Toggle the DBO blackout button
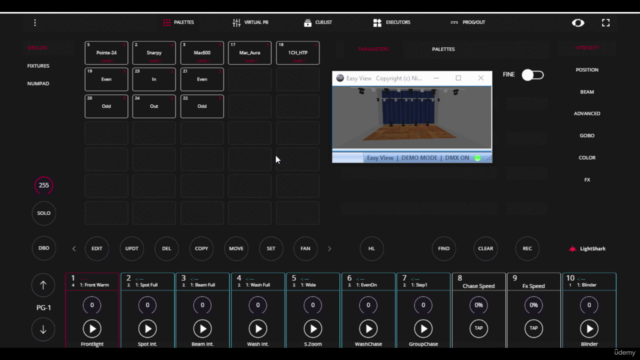 (44, 248)
